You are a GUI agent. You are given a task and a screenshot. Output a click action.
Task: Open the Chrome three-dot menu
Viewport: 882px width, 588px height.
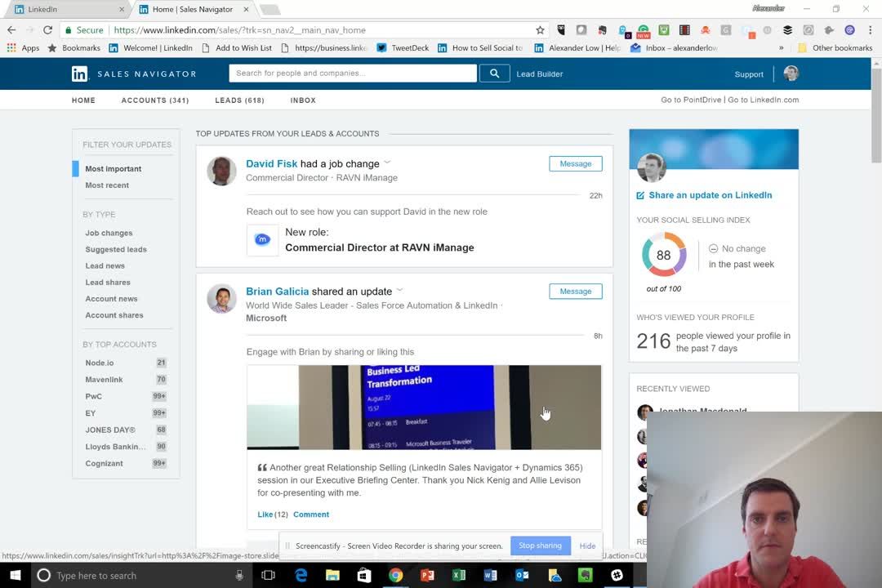(x=871, y=30)
